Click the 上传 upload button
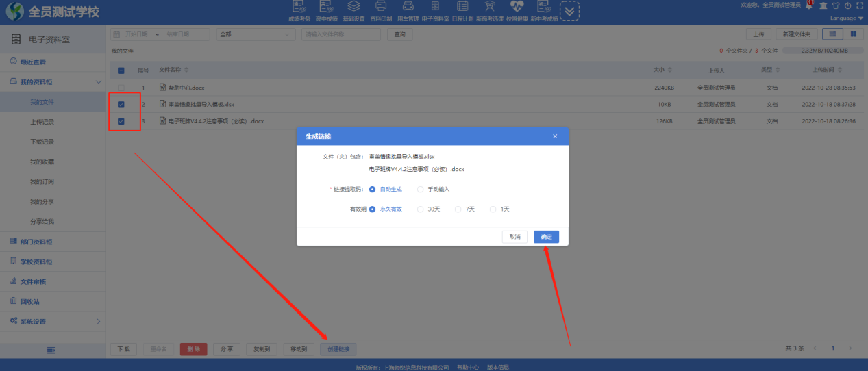 tap(758, 34)
